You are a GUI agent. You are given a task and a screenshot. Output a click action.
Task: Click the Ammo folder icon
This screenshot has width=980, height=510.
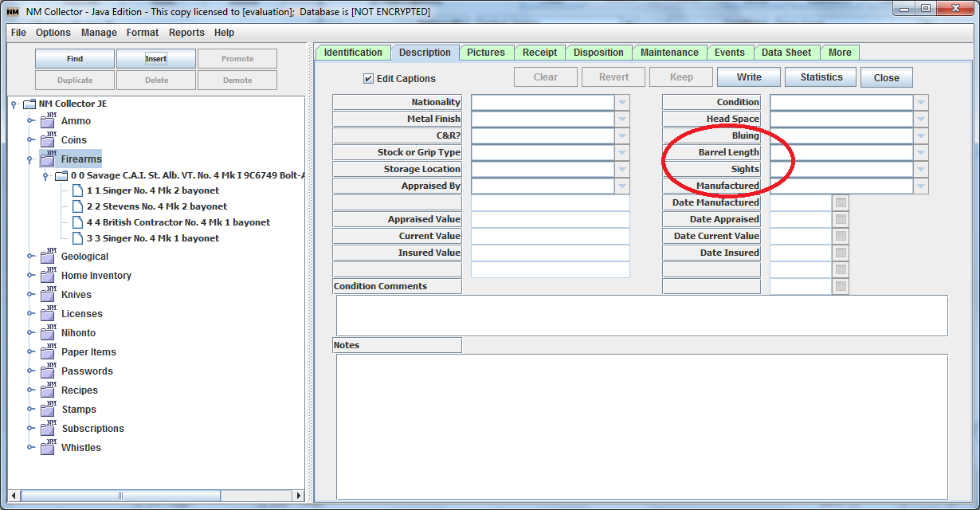pos(47,120)
